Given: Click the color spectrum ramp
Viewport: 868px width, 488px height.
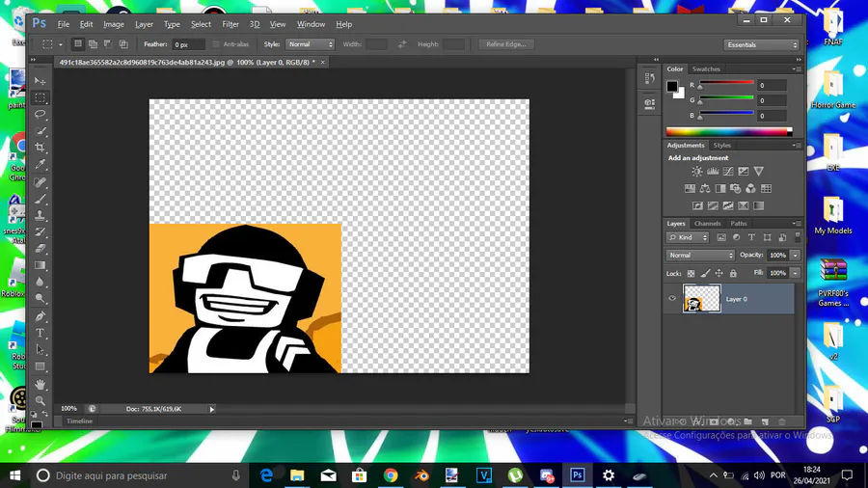Looking at the screenshot, I should click(729, 132).
